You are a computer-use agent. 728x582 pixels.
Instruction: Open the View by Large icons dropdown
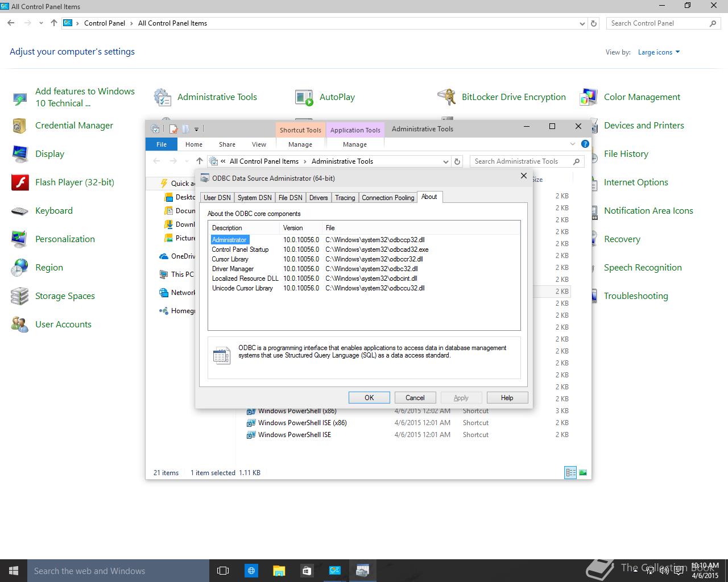(x=659, y=52)
